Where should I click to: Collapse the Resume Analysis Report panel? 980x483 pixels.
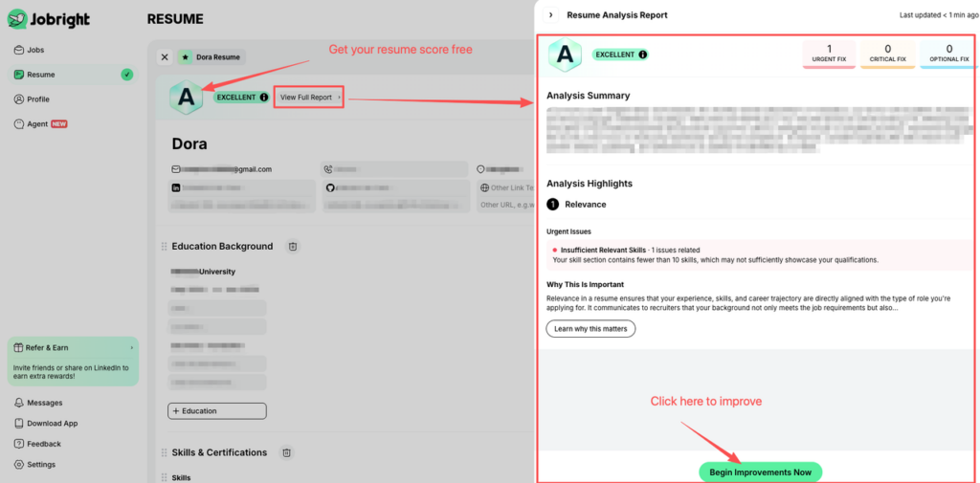(x=550, y=15)
